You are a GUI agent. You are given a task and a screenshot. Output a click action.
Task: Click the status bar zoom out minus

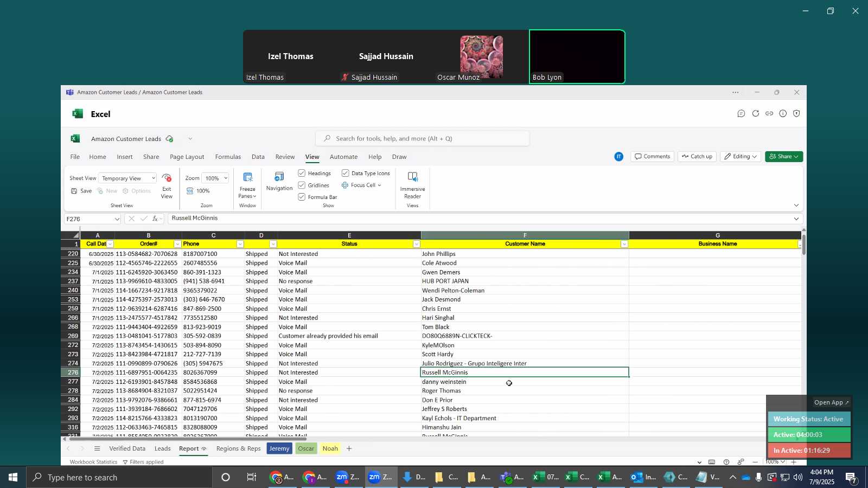(x=755, y=462)
